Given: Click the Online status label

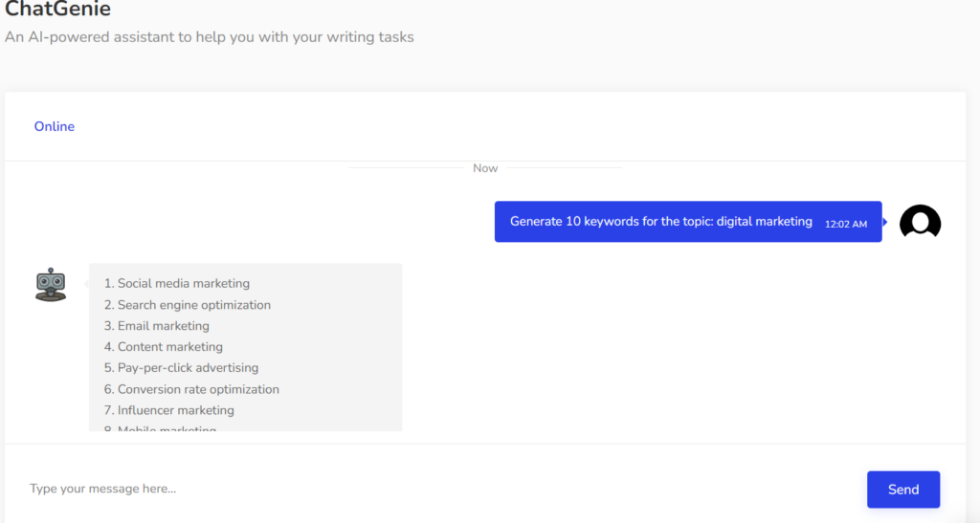Looking at the screenshot, I should (55, 126).
